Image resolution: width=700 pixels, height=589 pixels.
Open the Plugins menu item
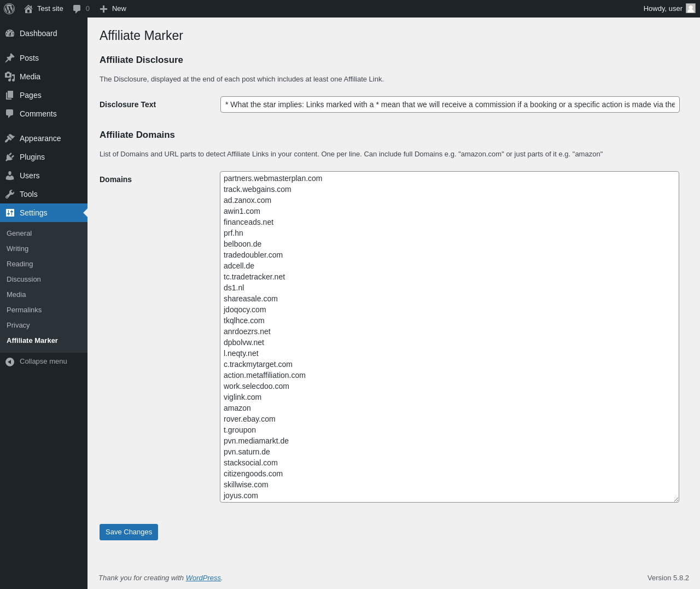coord(44,157)
